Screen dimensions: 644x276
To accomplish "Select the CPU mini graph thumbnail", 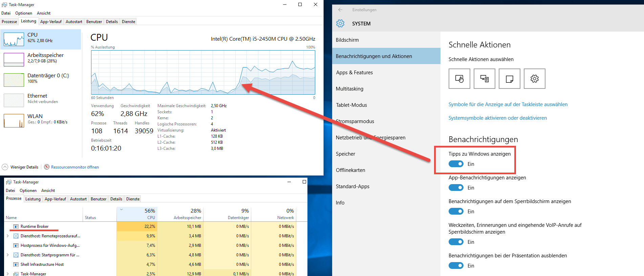I will [14, 39].
